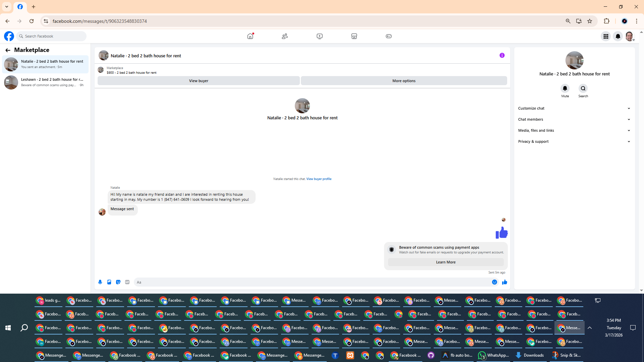
Task: Show hidden system tray icons
Action: point(590,328)
